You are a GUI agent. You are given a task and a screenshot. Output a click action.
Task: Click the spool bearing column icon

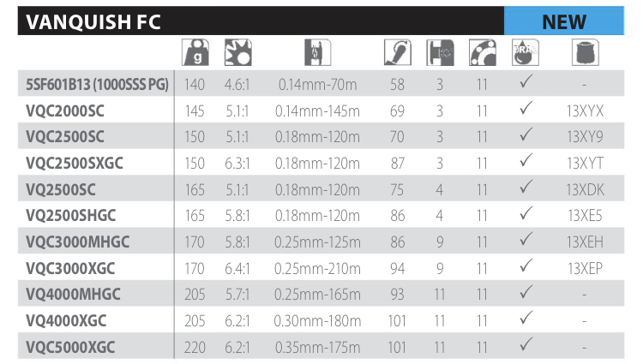click(x=440, y=54)
